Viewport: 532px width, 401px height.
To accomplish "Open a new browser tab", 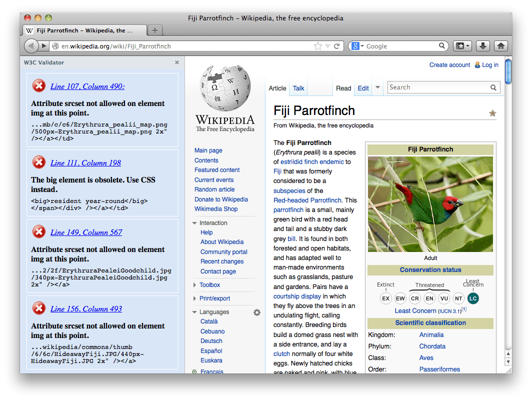I will click(155, 30).
